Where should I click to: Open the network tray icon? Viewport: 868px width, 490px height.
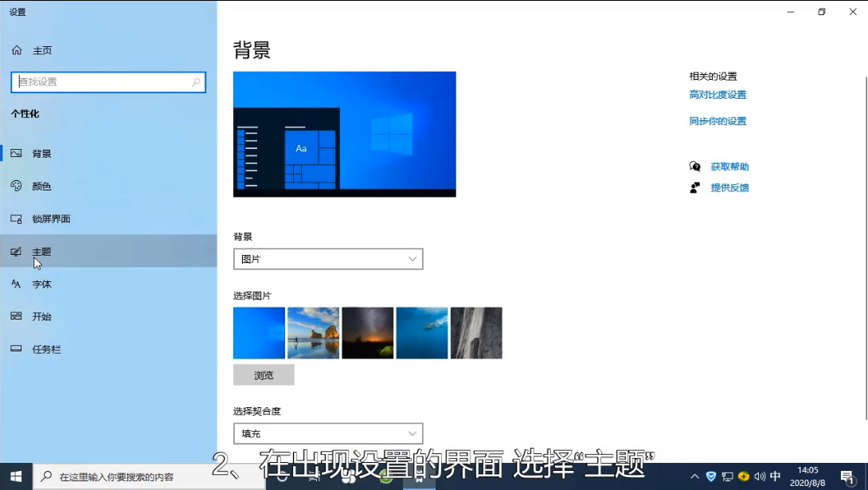tap(727, 476)
